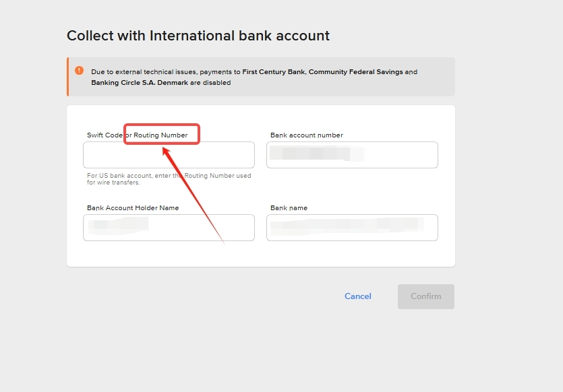The height and width of the screenshot is (392, 563).
Task: Click the 'Bank account number' label
Action: tap(306, 135)
